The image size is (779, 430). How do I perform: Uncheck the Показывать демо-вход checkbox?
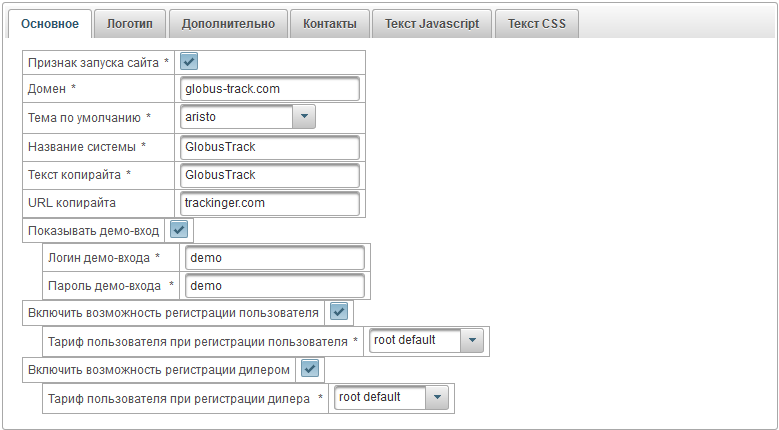178,229
